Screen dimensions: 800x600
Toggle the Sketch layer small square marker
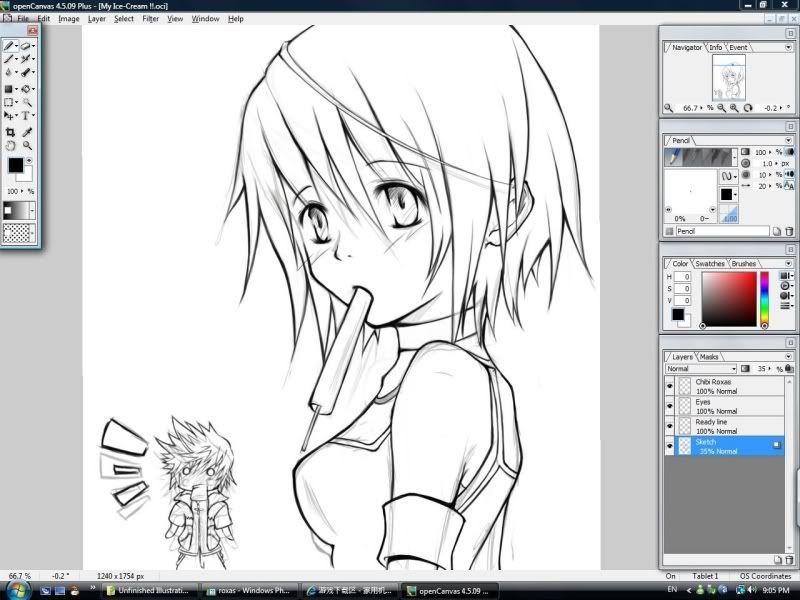pos(777,445)
